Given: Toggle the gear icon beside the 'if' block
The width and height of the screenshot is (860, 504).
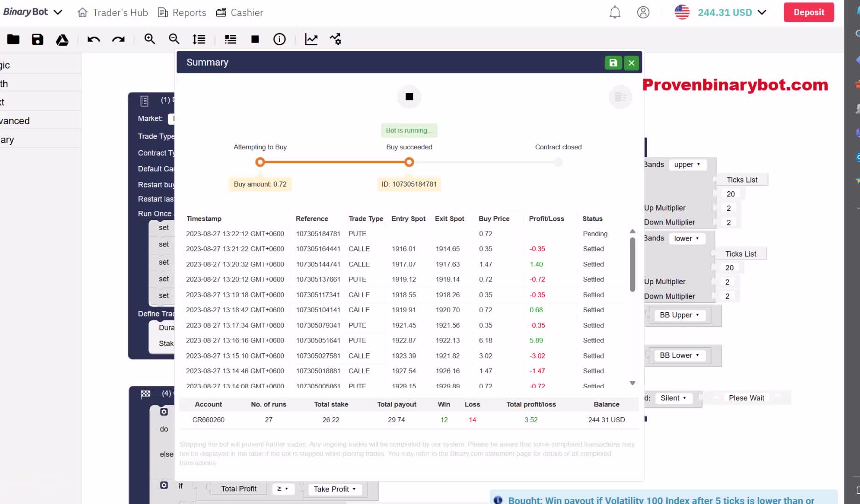Looking at the screenshot, I should click(164, 485).
